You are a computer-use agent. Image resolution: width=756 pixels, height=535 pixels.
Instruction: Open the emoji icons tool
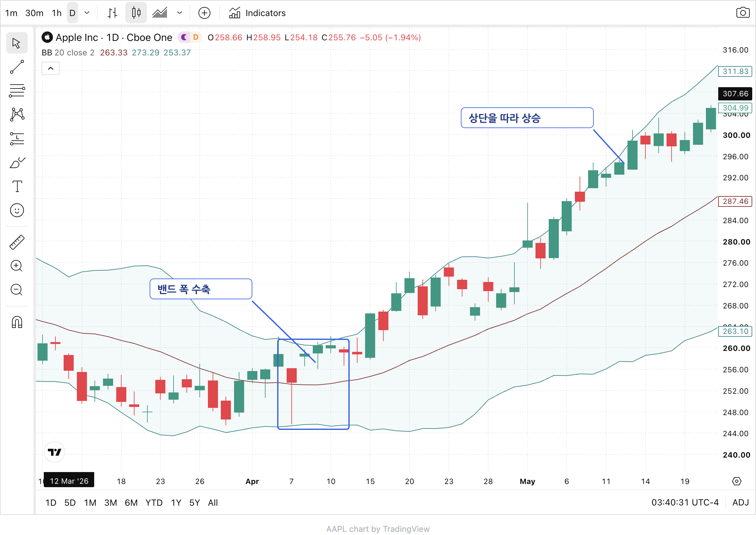coord(17,211)
